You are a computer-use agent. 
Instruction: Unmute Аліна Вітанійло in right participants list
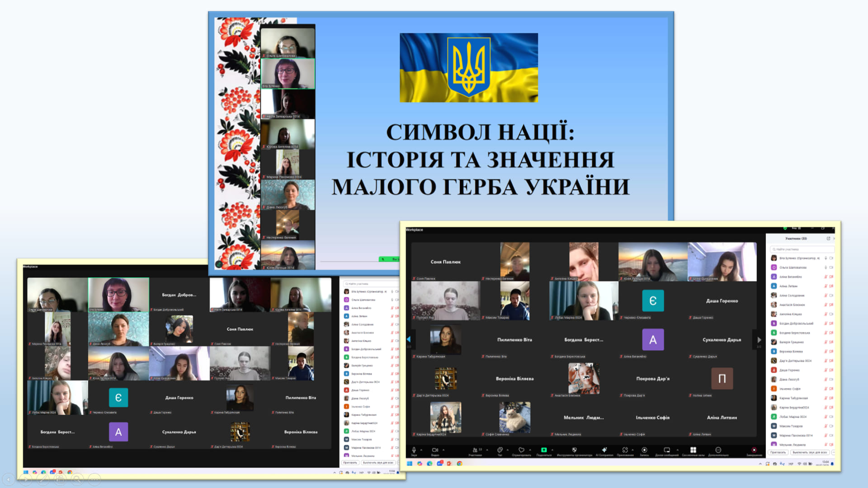tap(826, 277)
